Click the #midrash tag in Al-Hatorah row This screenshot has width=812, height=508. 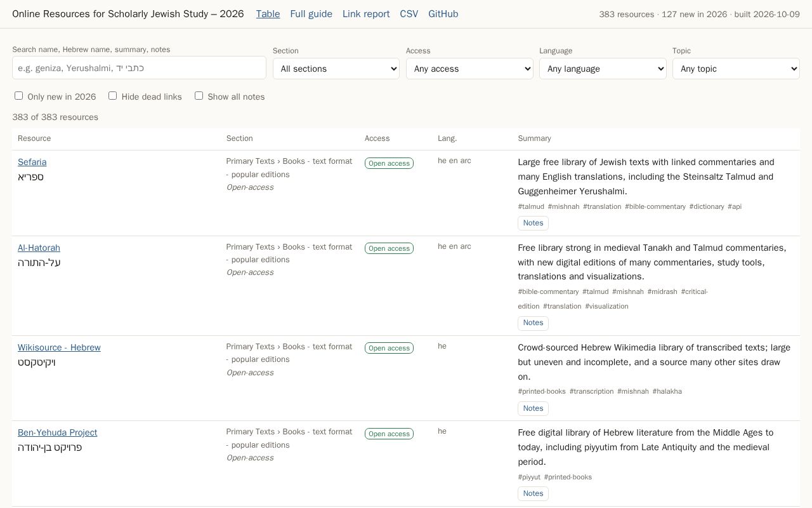(x=662, y=291)
